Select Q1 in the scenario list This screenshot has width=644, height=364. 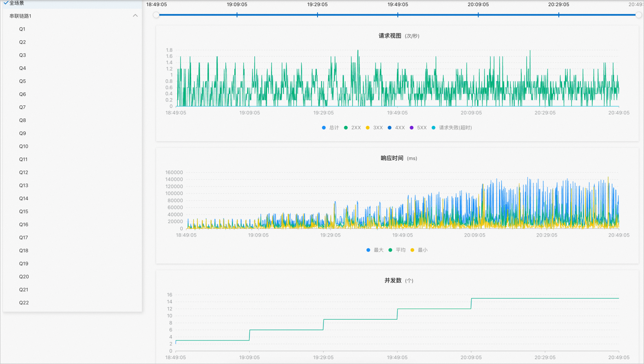[x=72, y=29]
